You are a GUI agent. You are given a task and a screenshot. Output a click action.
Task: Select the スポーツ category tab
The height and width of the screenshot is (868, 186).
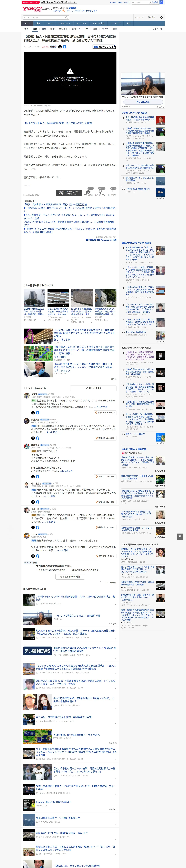click(x=76, y=29)
